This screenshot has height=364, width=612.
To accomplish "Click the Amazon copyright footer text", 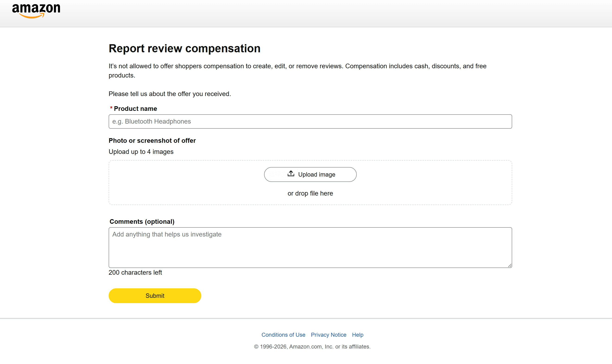I will [x=312, y=347].
